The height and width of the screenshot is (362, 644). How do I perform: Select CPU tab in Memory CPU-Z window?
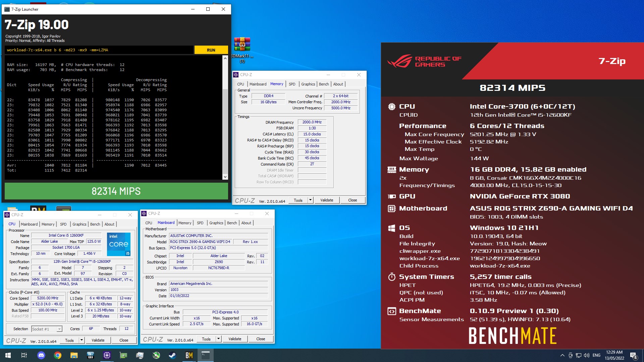point(240,84)
